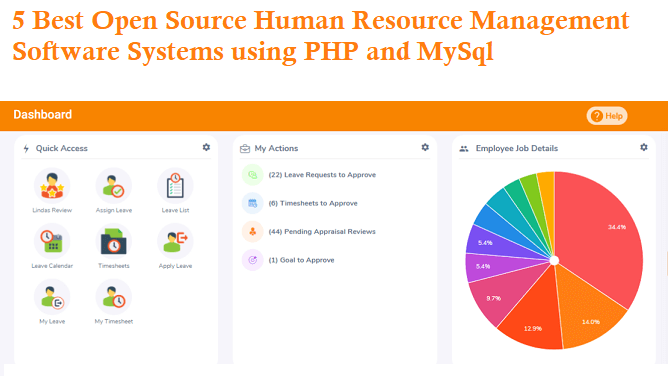671x376 pixels.
Task: Open Quick Access panel settings gear
Action: [x=206, y=147]
